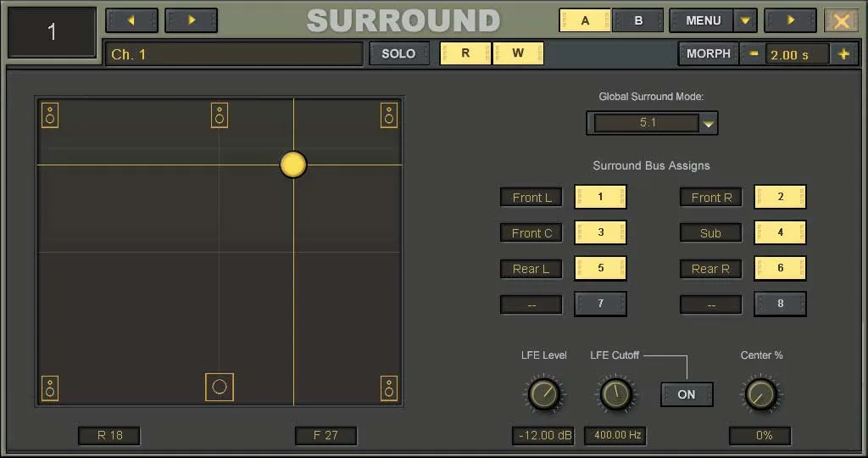Go to the next channel using the right arrow
The height and width of the screenshot is (458, 868).
191,20
